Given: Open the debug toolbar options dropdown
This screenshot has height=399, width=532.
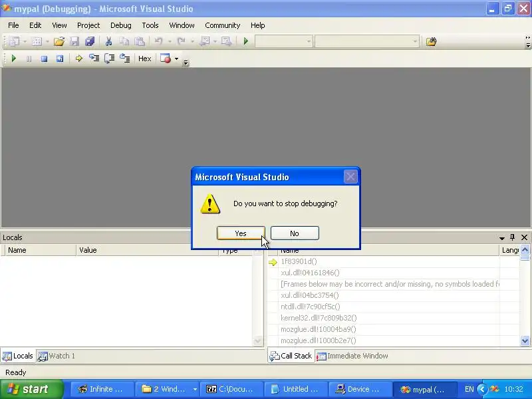Looking at the screenshot, I should [186, 63].
